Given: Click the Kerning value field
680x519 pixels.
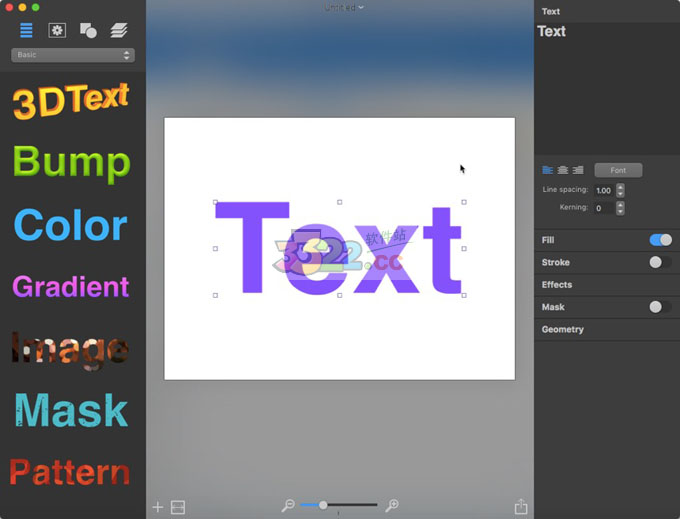Looking at the screenshot, I should (x=604, y=208).
